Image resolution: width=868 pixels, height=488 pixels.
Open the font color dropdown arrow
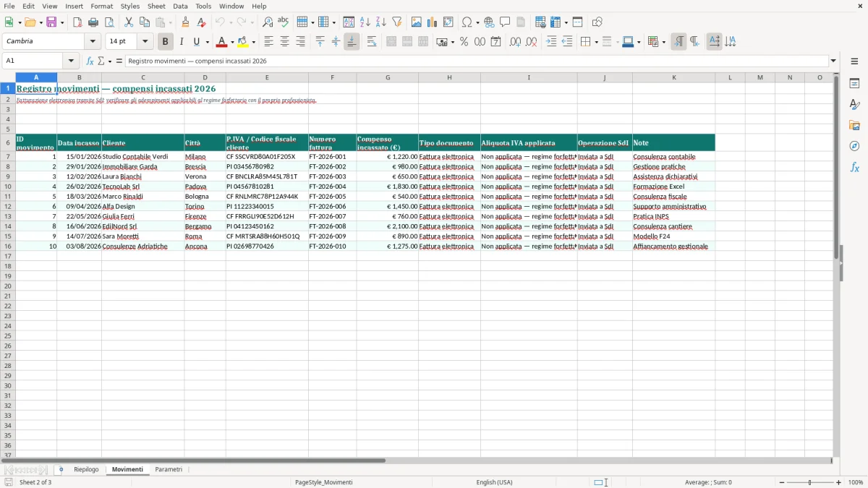coord(232,42)
